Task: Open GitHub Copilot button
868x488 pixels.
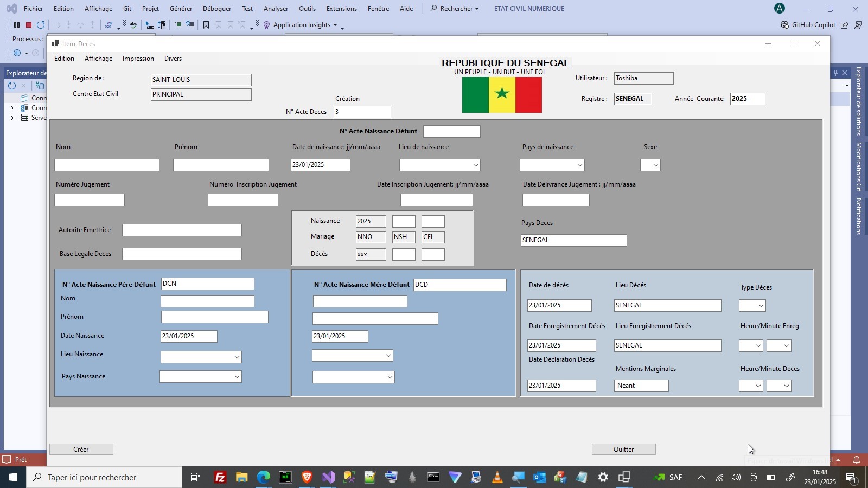Action: click(808, 25)
